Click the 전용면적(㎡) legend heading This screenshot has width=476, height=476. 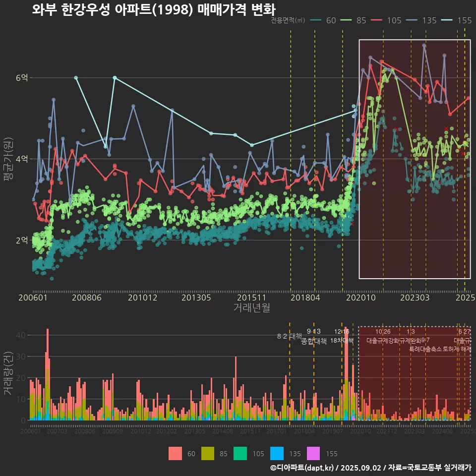tap(288, 20)
